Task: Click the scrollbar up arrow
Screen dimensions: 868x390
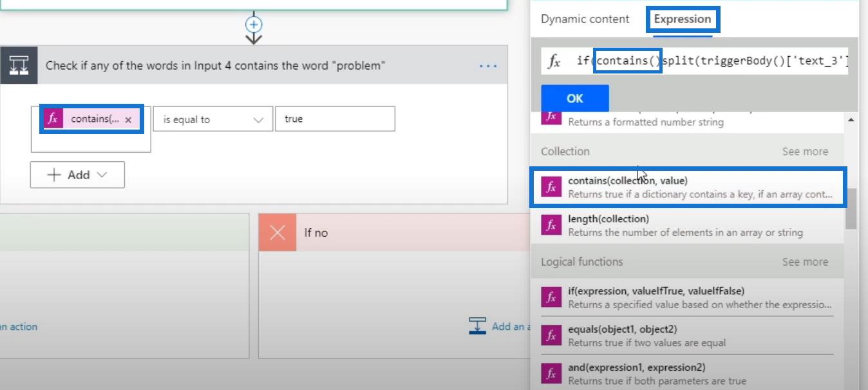Action: pos(851,120)
